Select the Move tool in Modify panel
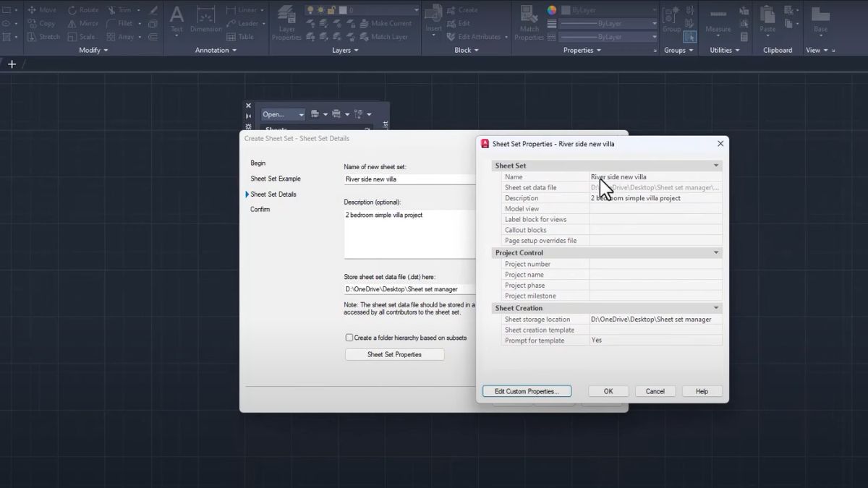The height and width of the screenshot is (488, 868). [42, 10]
